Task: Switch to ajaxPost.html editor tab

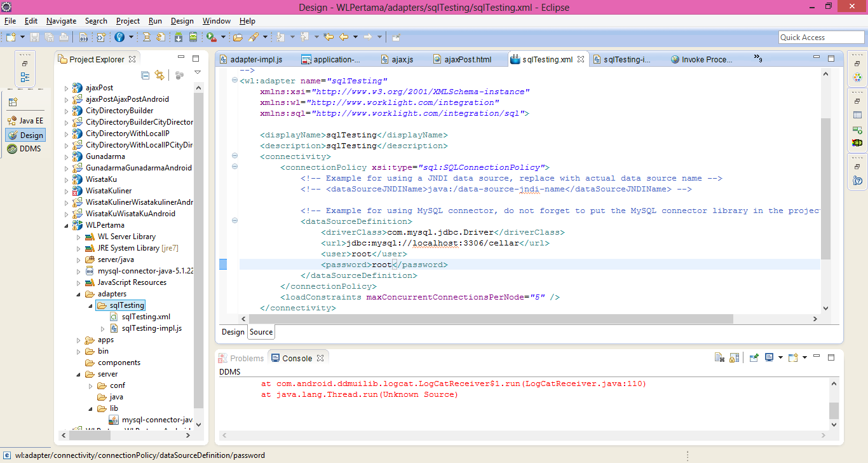Action: pos(462,59)
